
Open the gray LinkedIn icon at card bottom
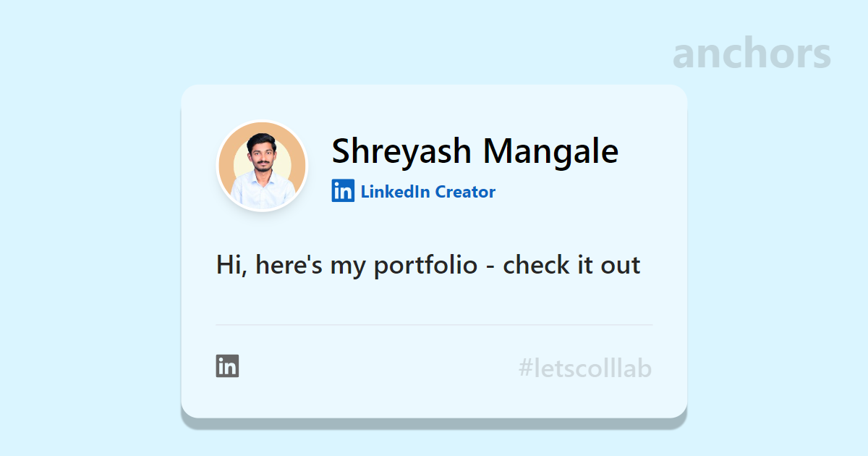point(227,366)
